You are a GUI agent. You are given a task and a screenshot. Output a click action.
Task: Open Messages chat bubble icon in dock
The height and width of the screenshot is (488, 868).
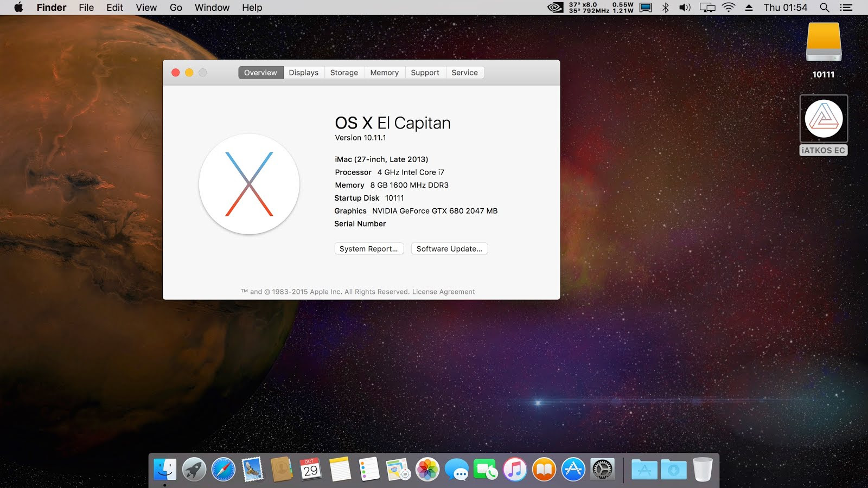457,470
